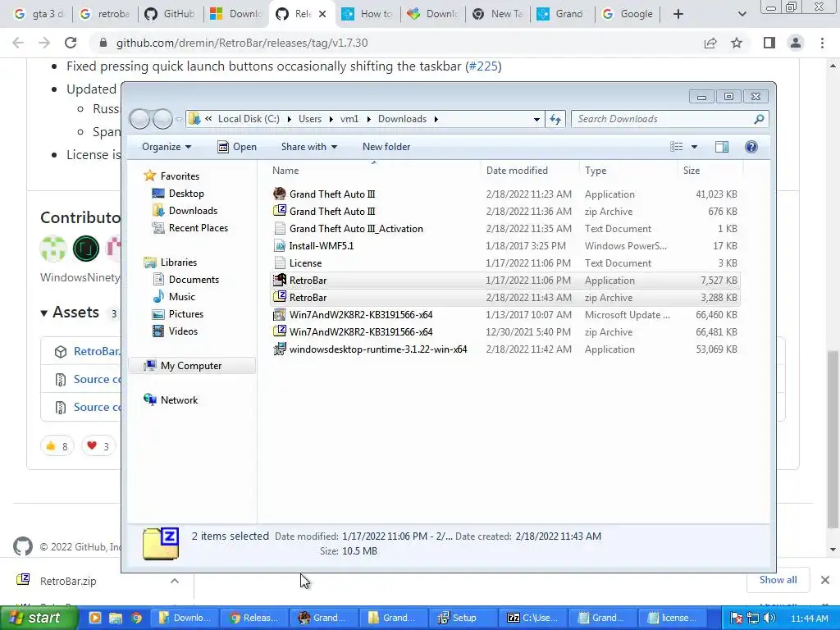Reload the GitHub page in Chrome
840x630 pixels.
71,43
